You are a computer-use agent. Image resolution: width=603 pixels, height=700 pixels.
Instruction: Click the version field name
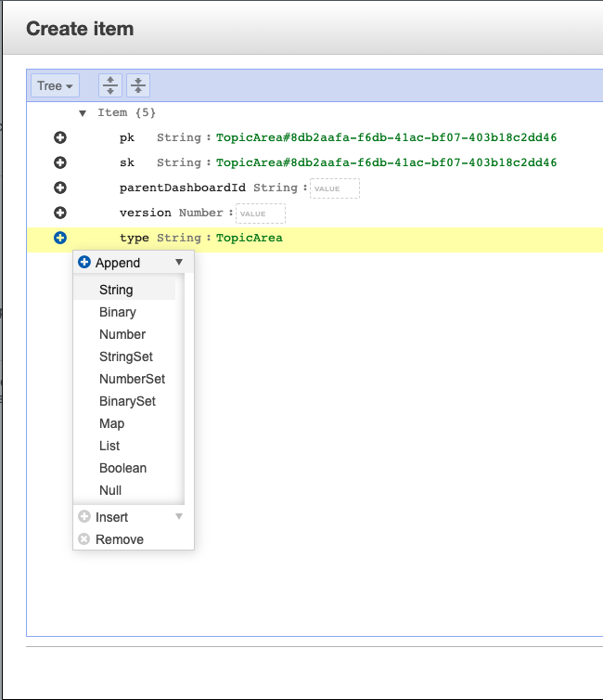(146, 213)
